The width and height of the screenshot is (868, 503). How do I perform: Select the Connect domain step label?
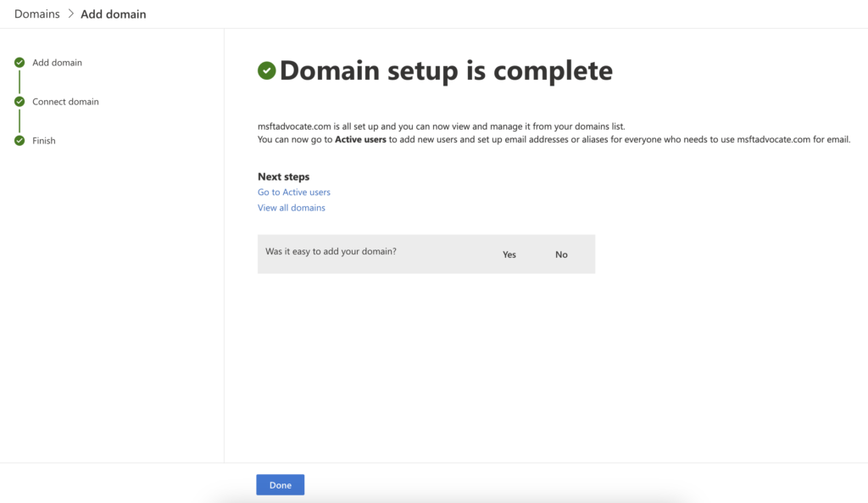(x=65, y=102)
